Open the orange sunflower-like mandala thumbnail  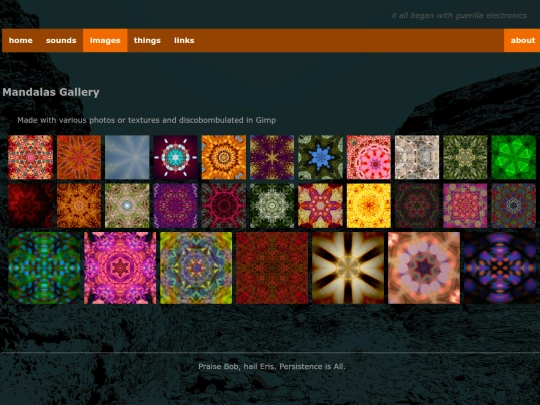tap(224, 157)
